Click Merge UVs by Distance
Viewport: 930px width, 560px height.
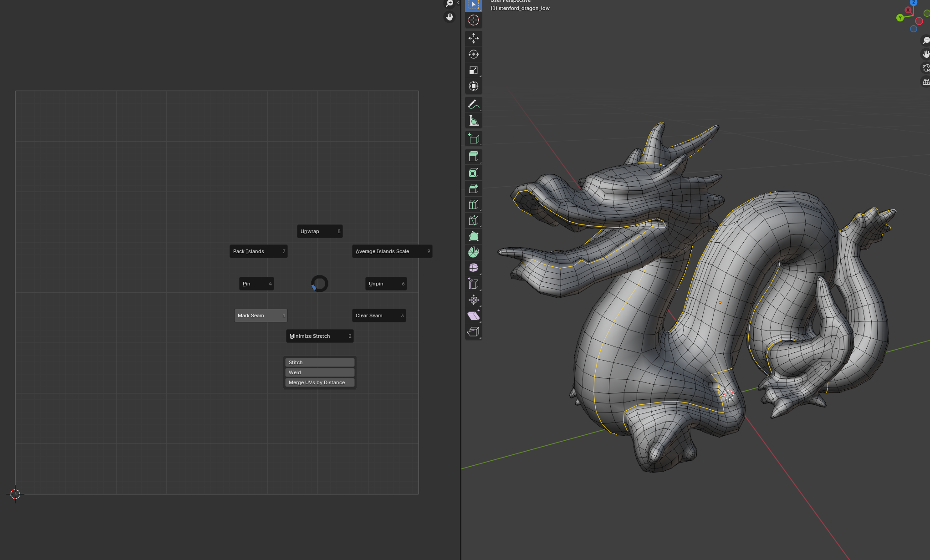319,382
